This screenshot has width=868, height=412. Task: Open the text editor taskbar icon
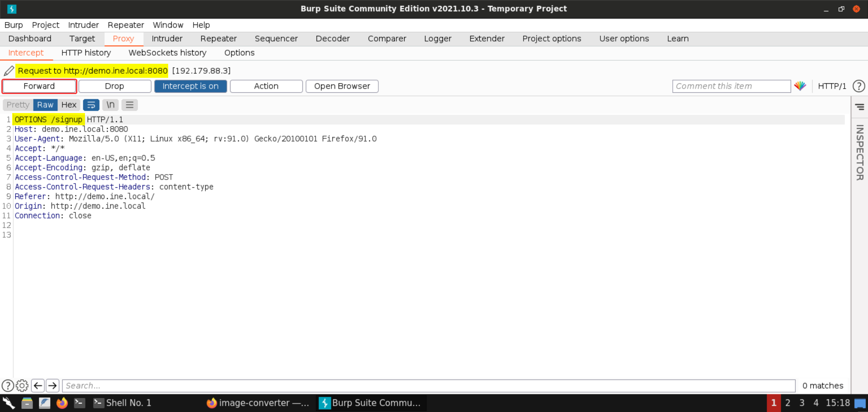tap(44, 403)
